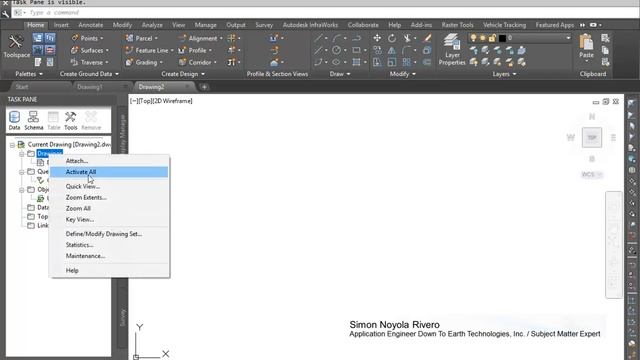Open the Toolspace palette
Viewport: 640px width, 360px height.
coord(16,46)
